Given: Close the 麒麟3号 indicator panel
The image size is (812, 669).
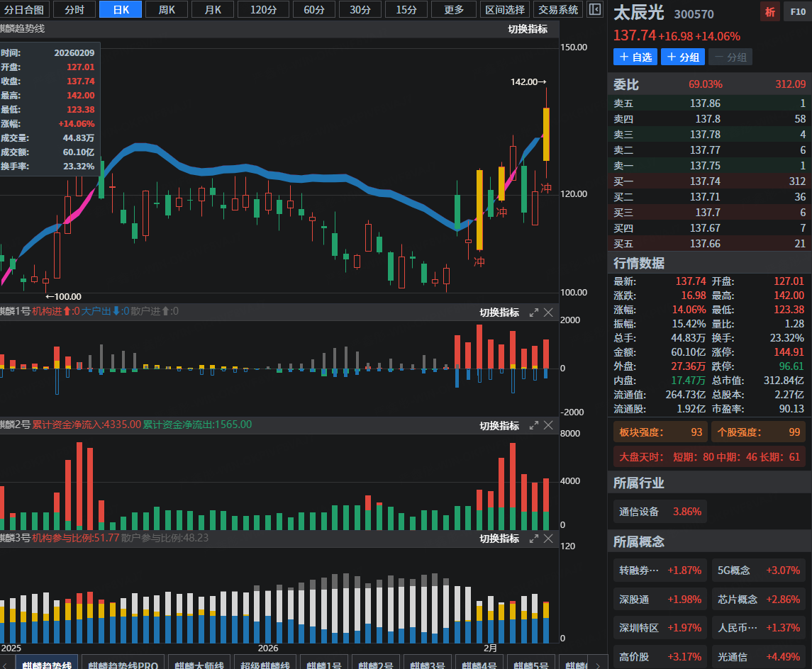Looking at the screenshot, I should tap(548, 539).
